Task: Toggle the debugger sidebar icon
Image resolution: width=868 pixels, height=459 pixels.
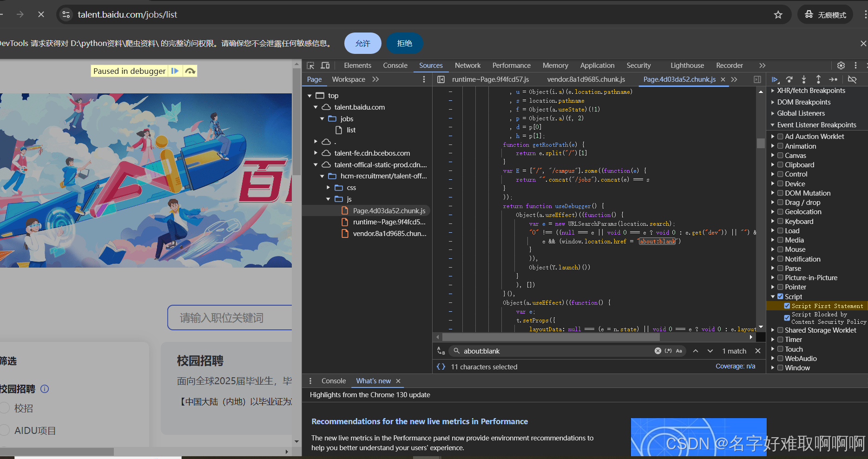Action: 757,79
